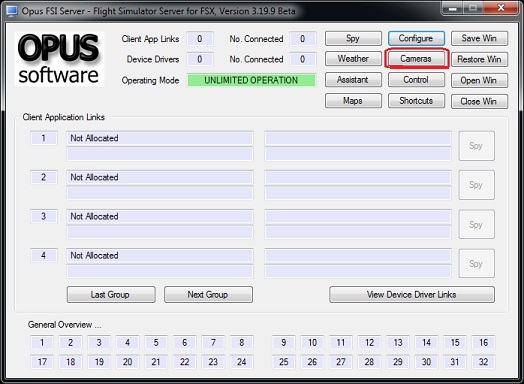Open the Control dialog
Viewport: 524px width, 384px height.
(416, 80)
